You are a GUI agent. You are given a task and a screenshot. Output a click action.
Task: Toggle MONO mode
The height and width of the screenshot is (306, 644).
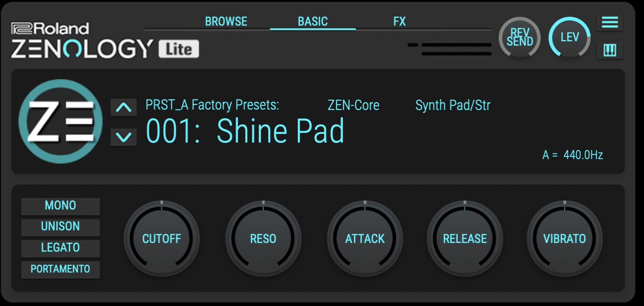[60, 206]
